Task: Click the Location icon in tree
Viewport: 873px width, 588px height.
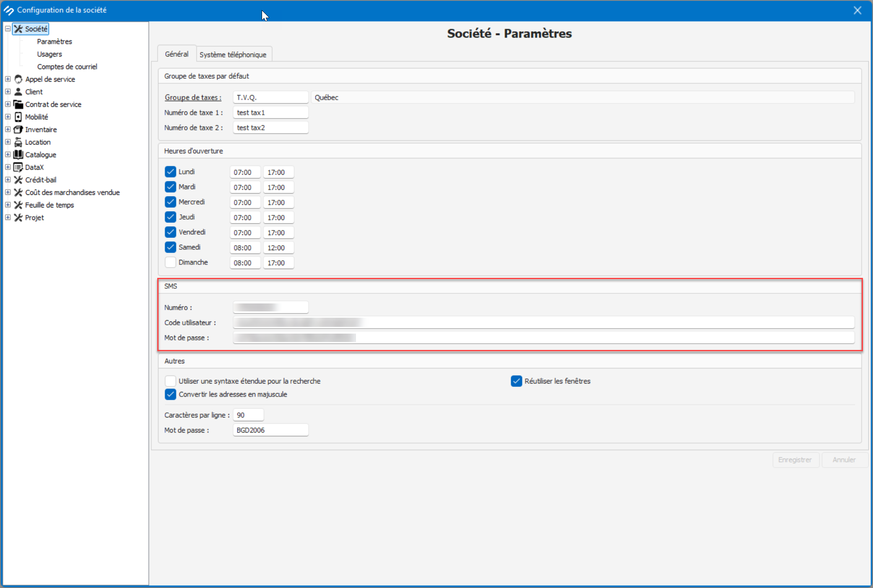Action: tap(18, 142)
